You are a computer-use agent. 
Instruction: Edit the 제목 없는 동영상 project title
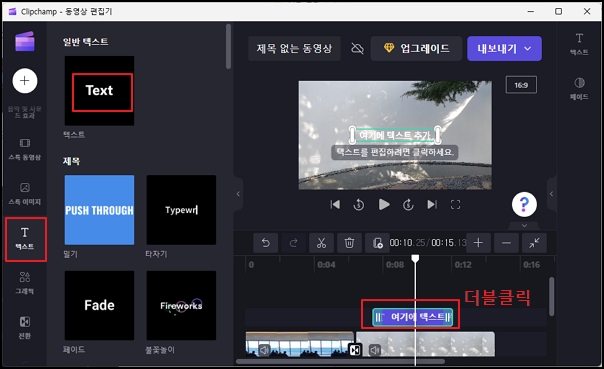click(x=294, y=49)
